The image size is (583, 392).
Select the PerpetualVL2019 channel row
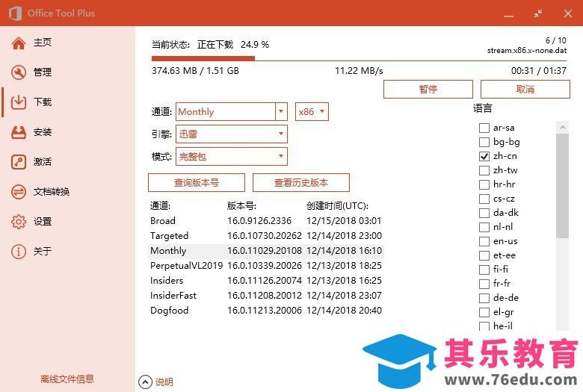pyautogui.click(x=266, y=266)
